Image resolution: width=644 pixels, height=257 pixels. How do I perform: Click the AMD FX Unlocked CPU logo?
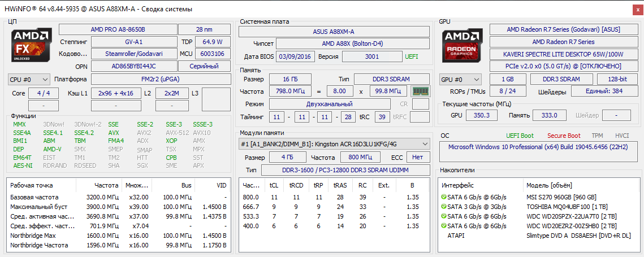click(32, 45)
